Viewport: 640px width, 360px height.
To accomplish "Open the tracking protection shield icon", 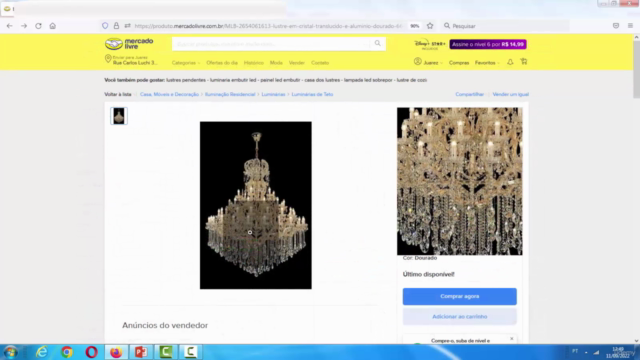I will [x=105, y=26].
